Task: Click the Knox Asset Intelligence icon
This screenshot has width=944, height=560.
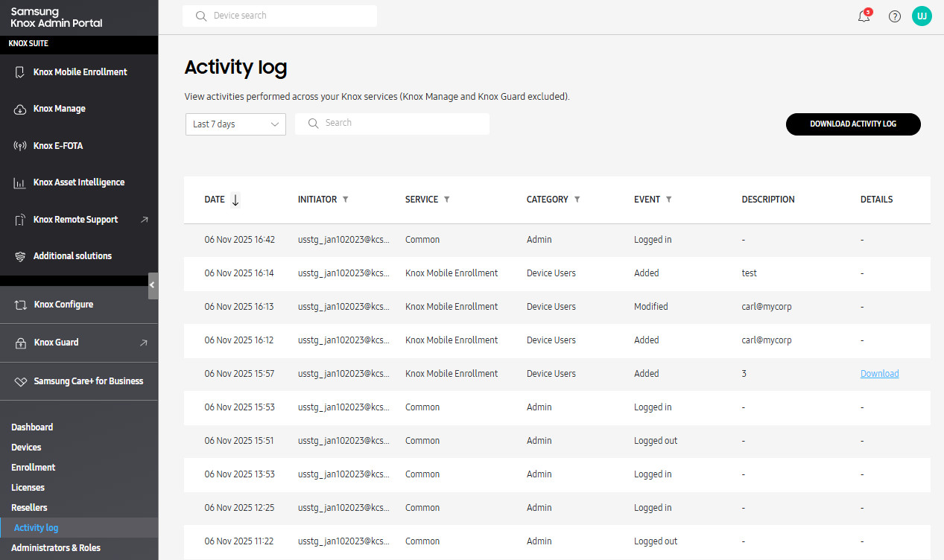Action: [x=19, y=182]
